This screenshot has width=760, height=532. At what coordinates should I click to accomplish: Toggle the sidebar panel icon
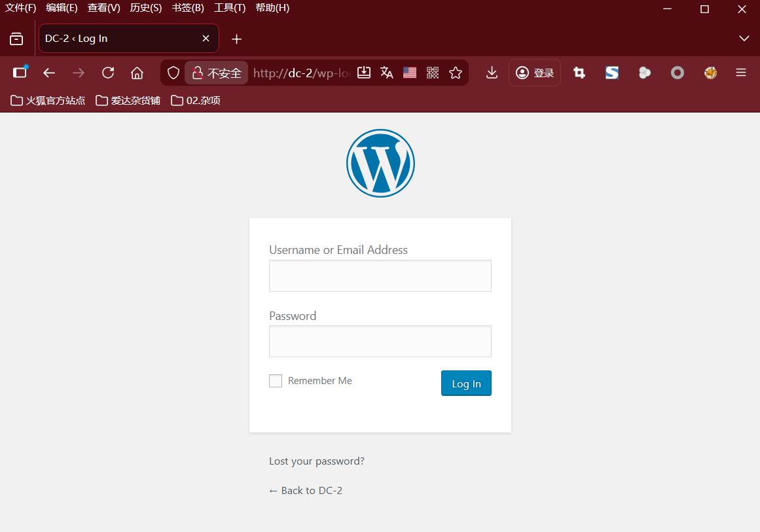20,73
